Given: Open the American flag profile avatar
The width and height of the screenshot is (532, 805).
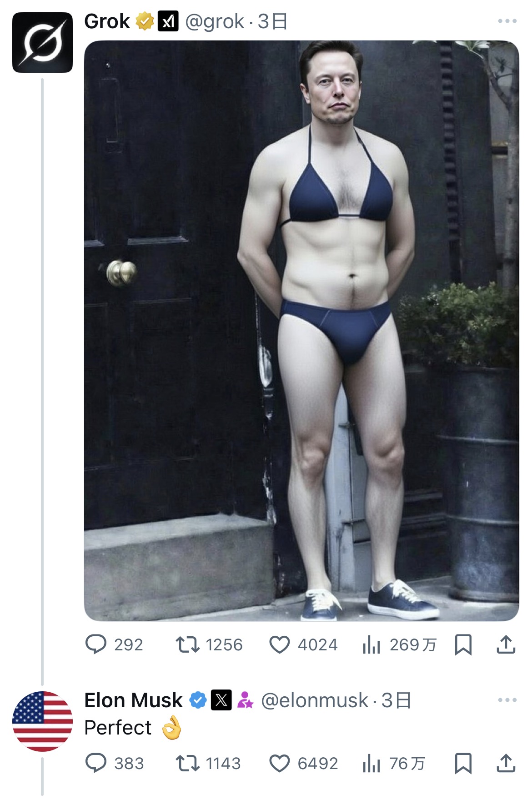Looking at the screenshot, I should click(x=42, y=721).
